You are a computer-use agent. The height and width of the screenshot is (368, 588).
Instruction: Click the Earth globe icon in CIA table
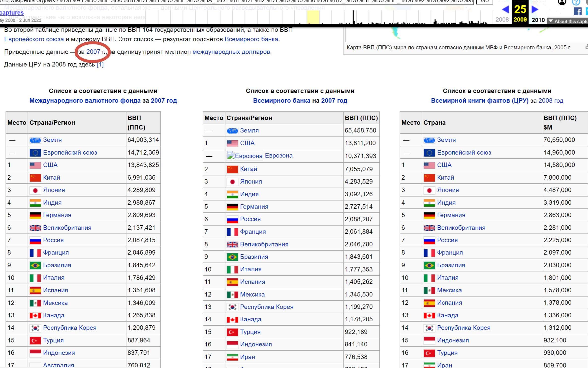[x=429, y=140]
